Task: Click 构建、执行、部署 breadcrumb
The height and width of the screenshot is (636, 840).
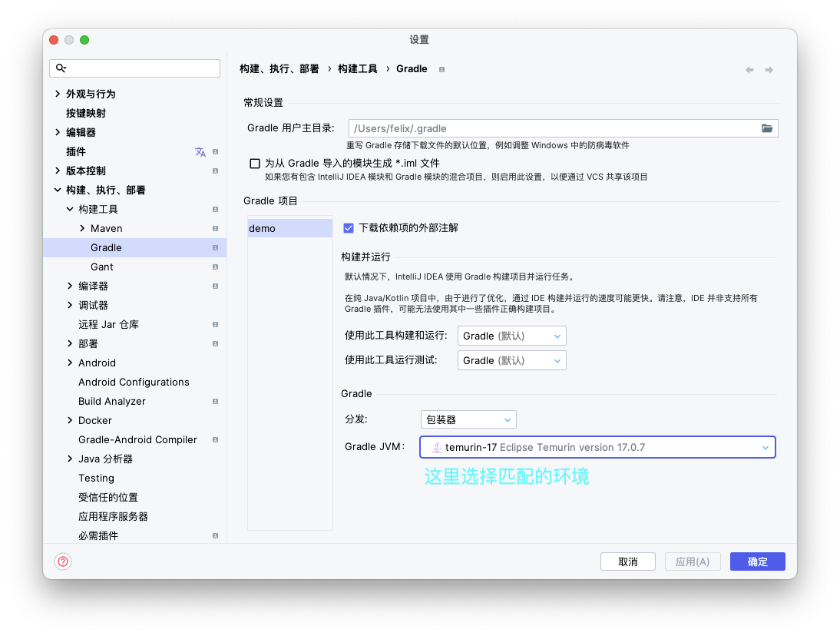Action: [279, 69]
